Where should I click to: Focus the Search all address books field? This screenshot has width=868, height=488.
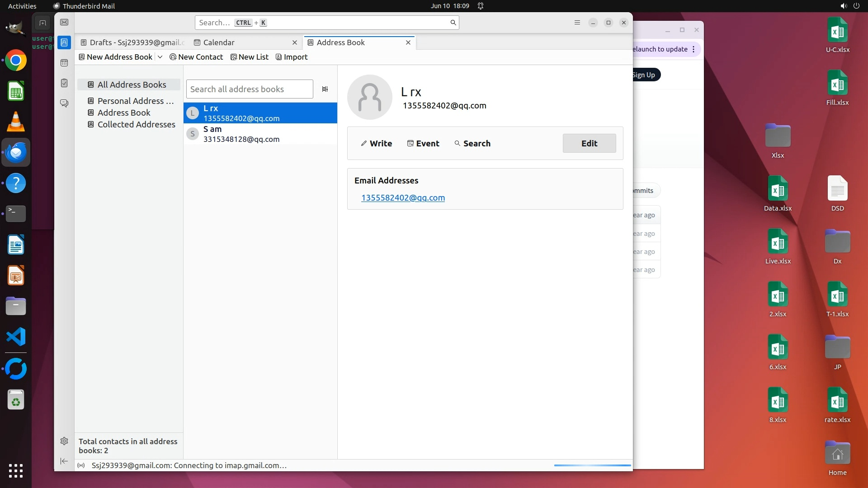[249, 89]
